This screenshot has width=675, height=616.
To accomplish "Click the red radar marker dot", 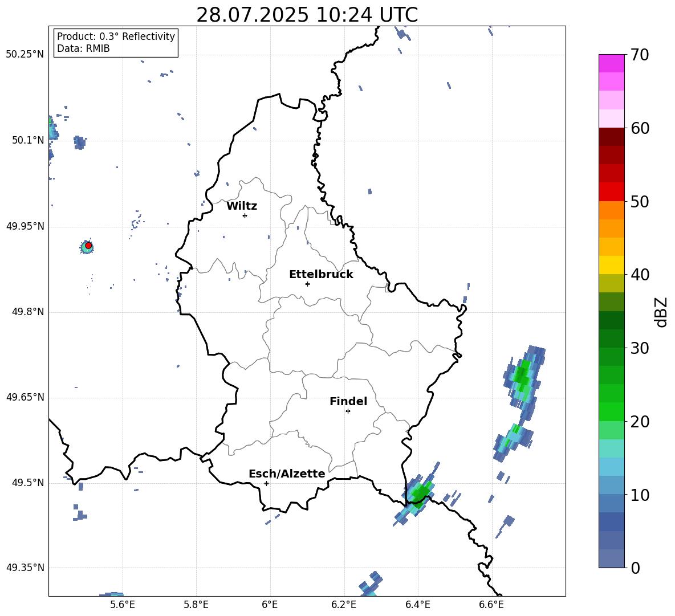I will (88, 246).
